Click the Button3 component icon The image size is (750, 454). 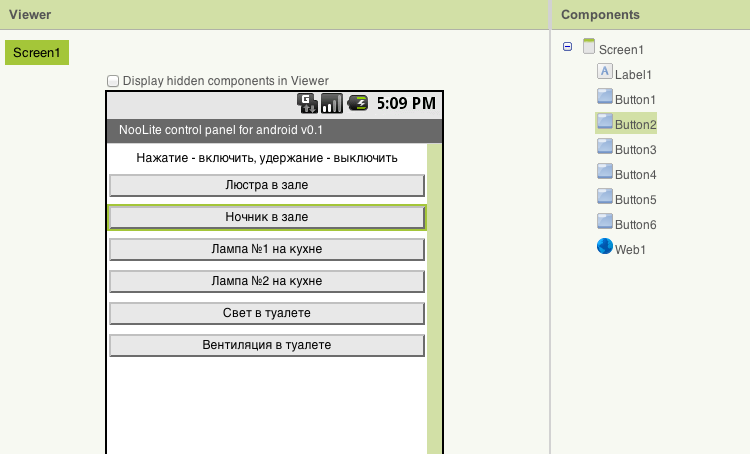coord(605,146)
